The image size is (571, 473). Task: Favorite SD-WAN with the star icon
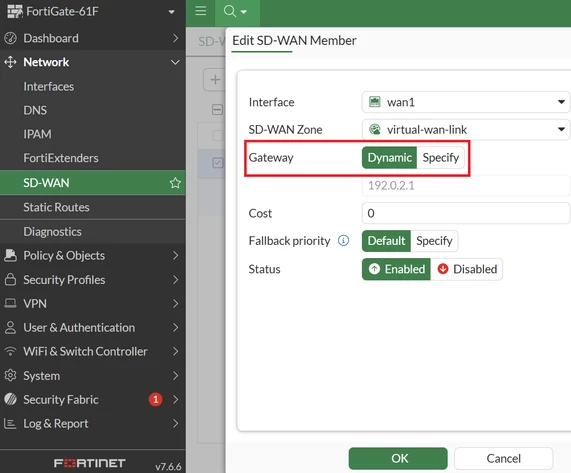[x=175, y=183]
